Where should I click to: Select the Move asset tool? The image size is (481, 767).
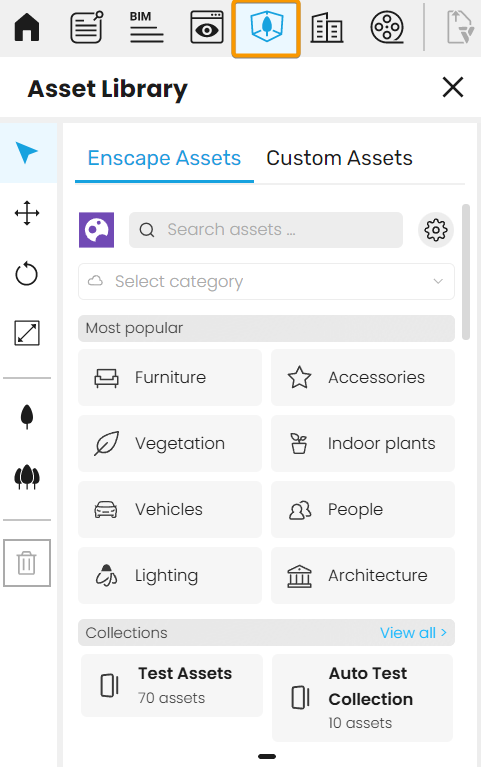point(27,213)
